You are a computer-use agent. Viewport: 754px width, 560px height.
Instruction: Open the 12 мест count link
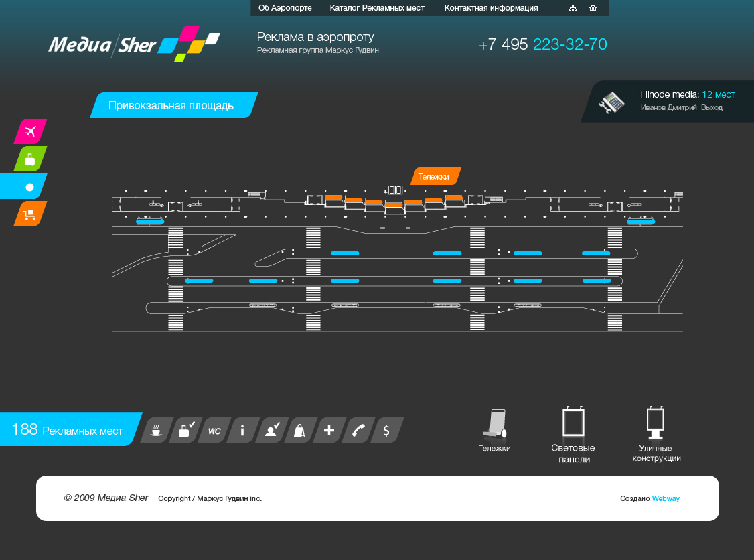coord(719,94)
